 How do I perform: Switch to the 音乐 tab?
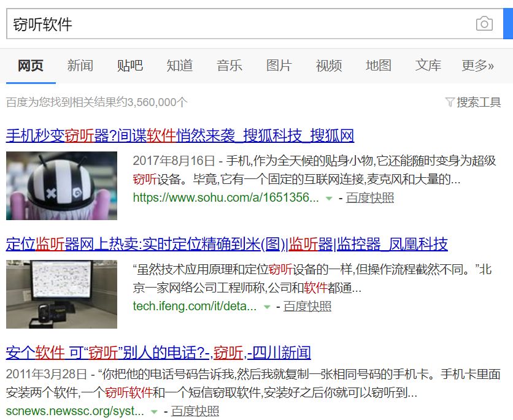coord(229,66)
